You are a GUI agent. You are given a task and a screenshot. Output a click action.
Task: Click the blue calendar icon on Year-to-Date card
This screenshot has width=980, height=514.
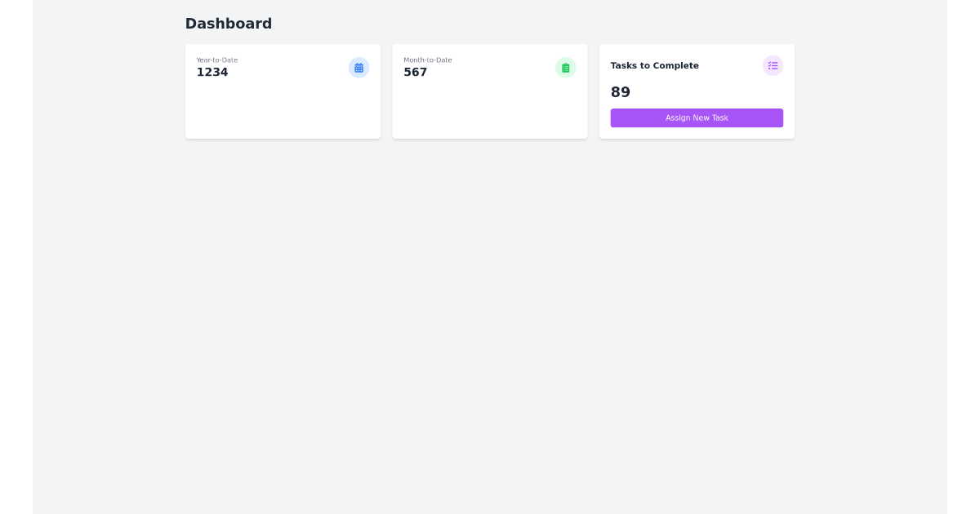pyautogui.click(x=359, y=68)
